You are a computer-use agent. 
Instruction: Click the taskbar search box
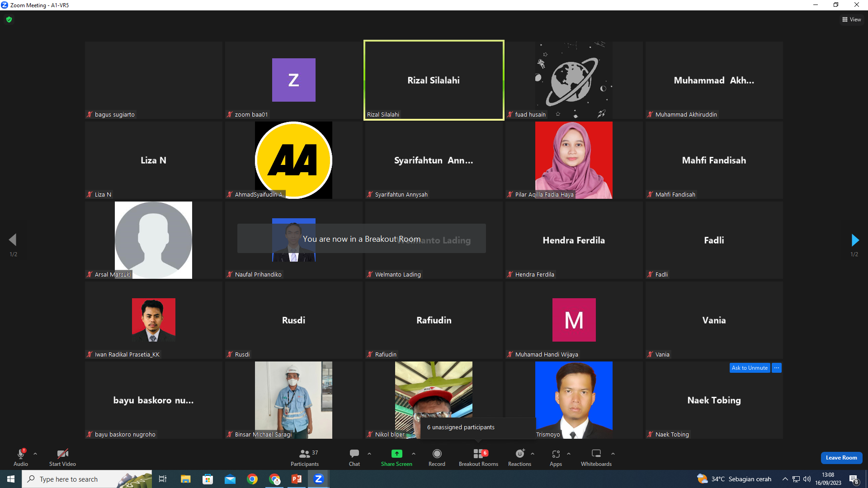[x=87, y=479]
